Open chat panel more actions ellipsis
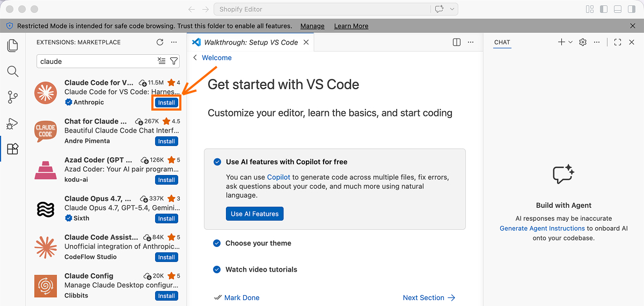 point(597,42)
